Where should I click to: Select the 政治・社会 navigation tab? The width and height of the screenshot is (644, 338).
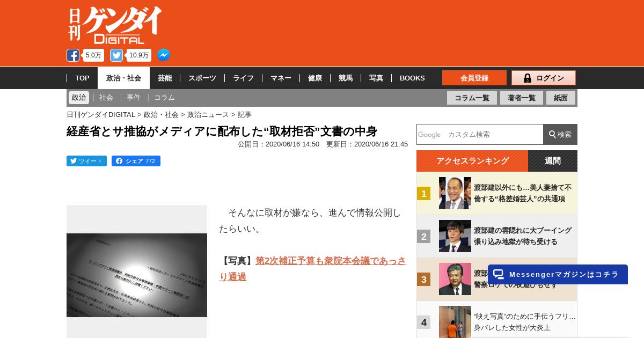123,78
